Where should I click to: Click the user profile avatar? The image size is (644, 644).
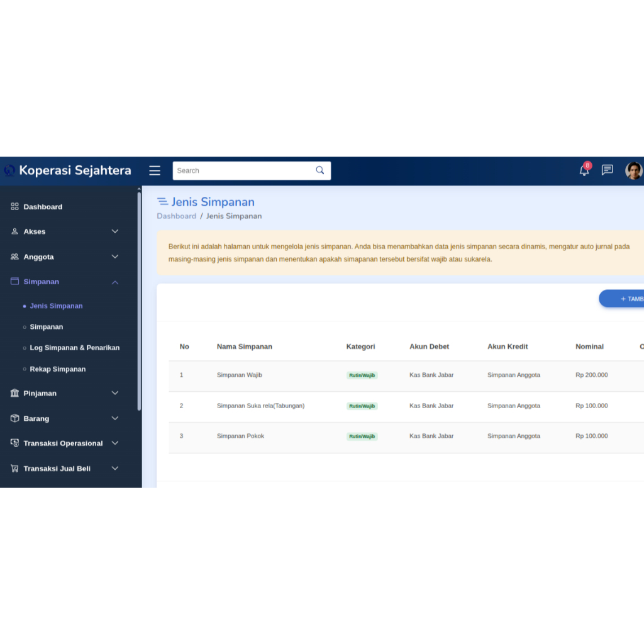(633, 170)
